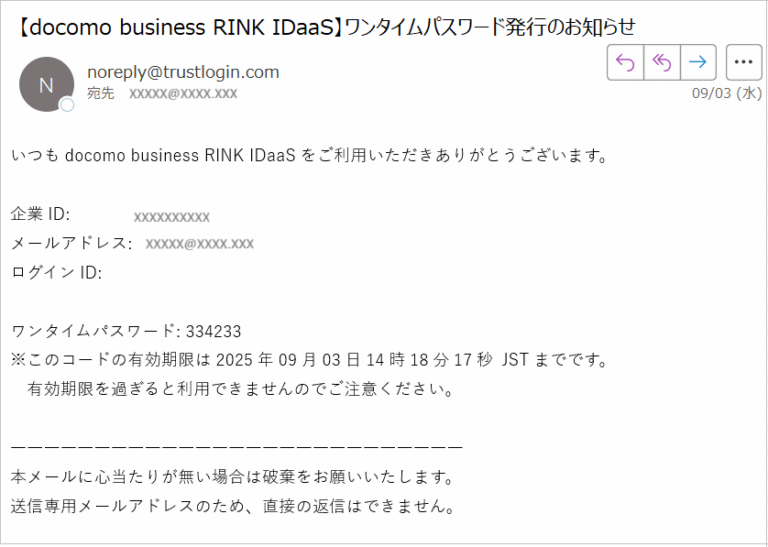Click the メールアドレス value in the body

[200, 243]
